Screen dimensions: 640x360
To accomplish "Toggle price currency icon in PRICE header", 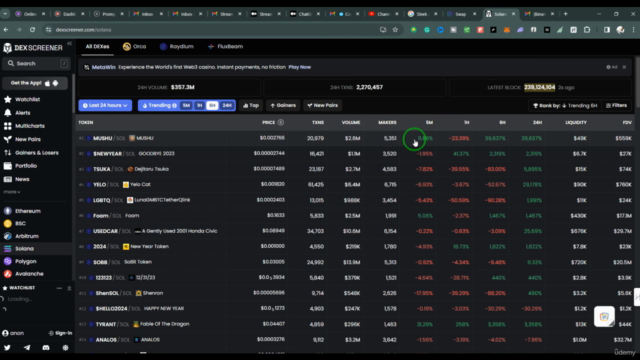I will [x=280, y=122].
